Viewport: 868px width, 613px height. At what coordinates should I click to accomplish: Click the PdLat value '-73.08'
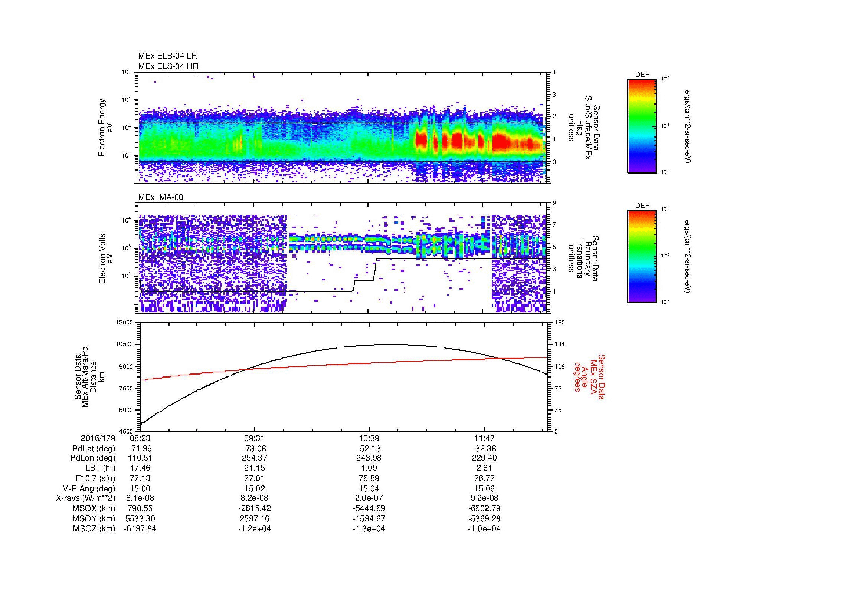(255, 449)
